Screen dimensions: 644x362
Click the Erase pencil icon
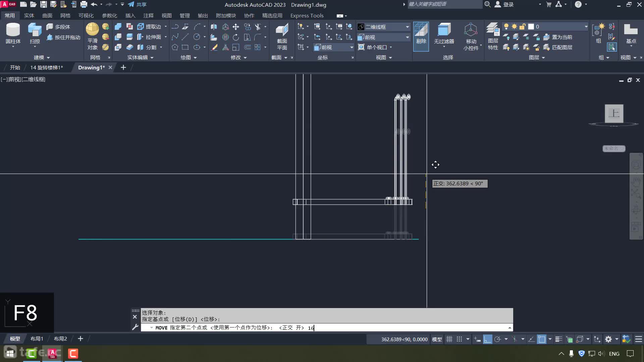tap(214, 47)
